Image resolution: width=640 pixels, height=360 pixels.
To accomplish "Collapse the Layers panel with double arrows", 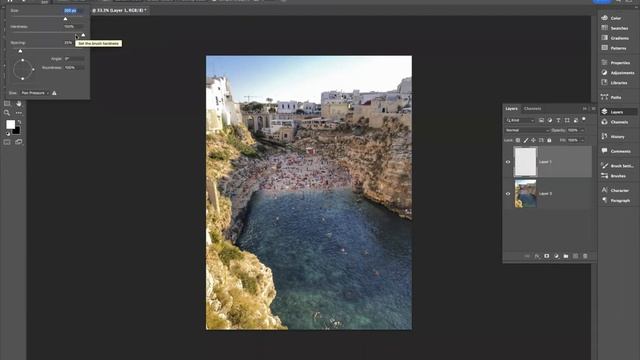I will [585, 109].
